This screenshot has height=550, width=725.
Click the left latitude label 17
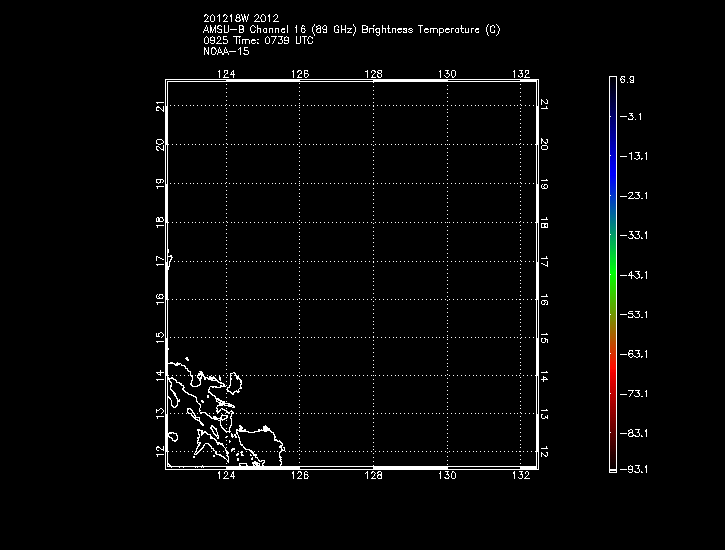point(160,261)
